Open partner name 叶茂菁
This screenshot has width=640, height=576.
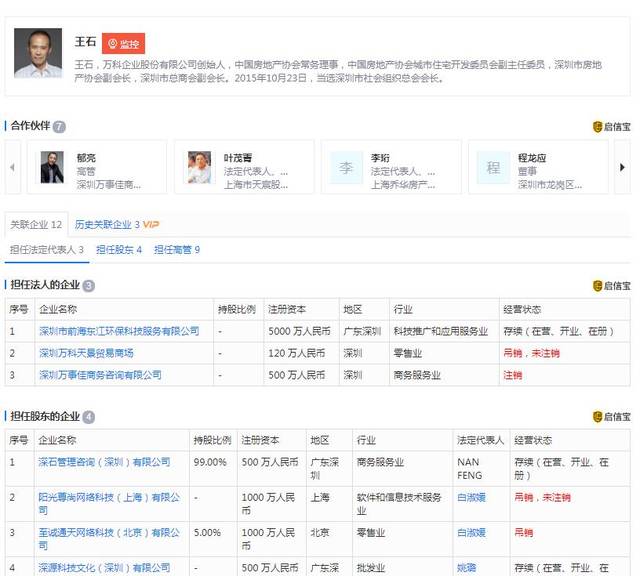click(238, 158)
